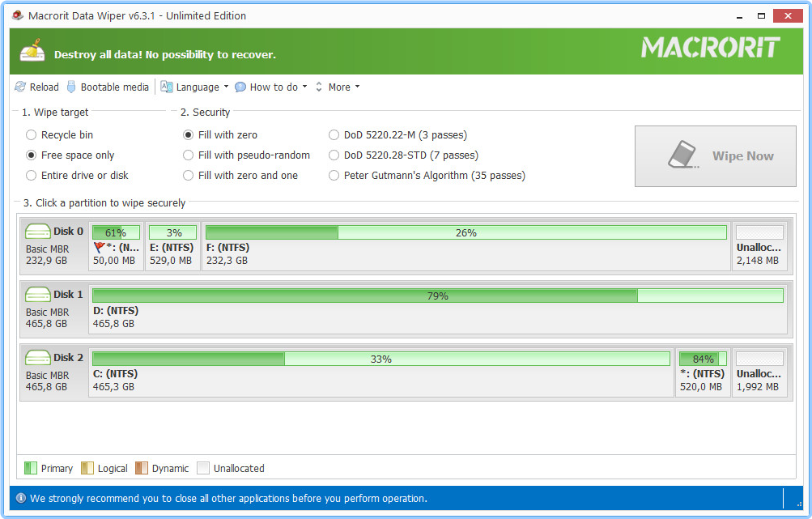Click the 3% usage bar of E:
Screen dimensions: 812x519
(x=173, y=232)
